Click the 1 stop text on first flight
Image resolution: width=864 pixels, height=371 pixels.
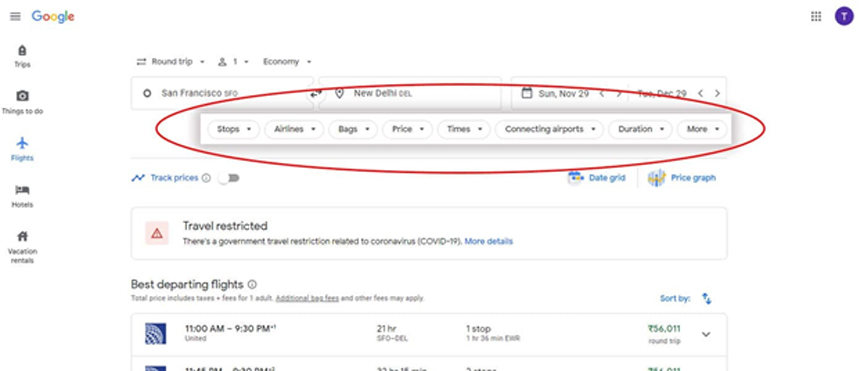tap(478, 329)
